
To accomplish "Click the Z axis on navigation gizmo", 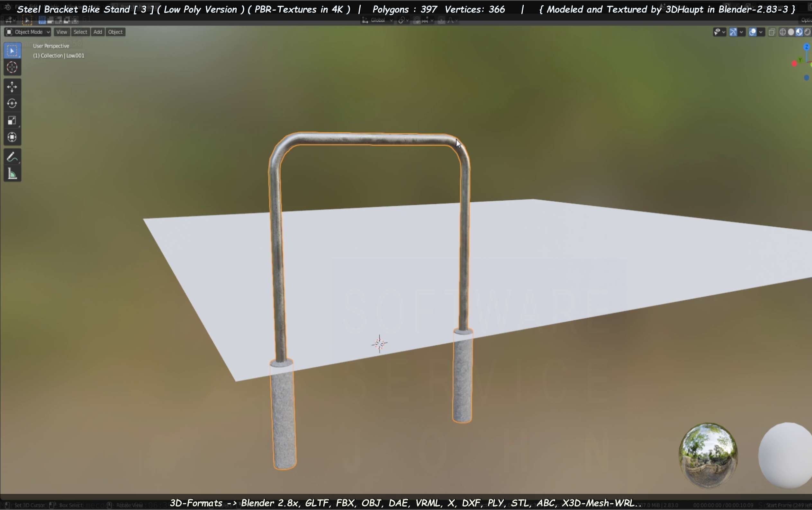I will tap(806, 47).
